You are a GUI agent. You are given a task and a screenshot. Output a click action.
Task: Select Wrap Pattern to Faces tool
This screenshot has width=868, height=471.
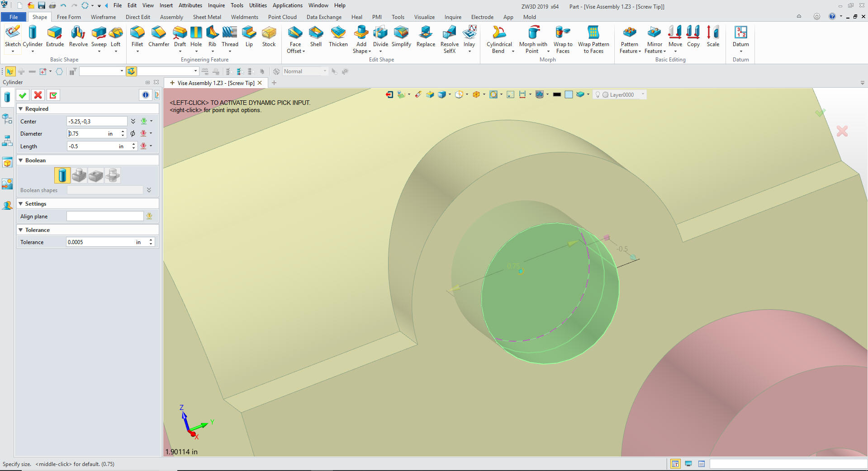pyautogui.click(x=593, y=39)
